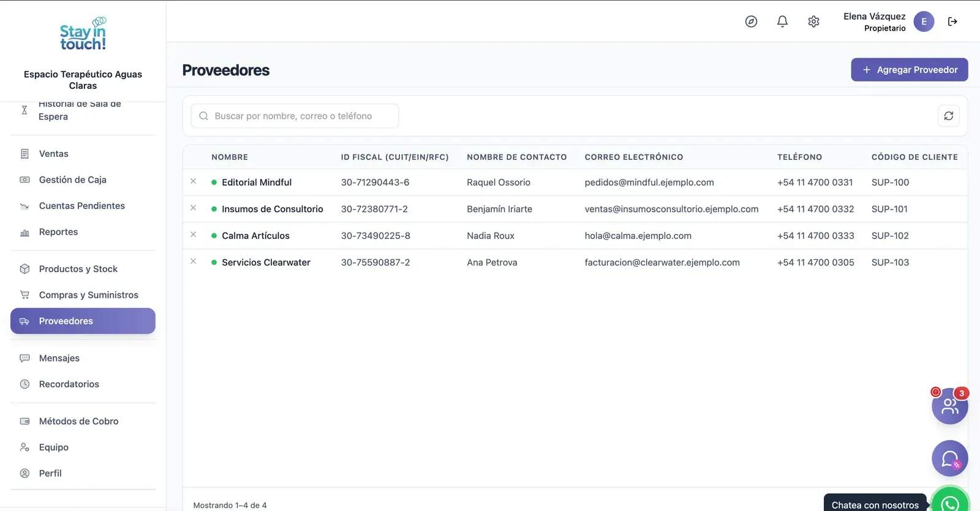Image resolution: width=980 pixels, height=511 pixels.
Task: Open the settings gear icon
Action: point(813,21)
